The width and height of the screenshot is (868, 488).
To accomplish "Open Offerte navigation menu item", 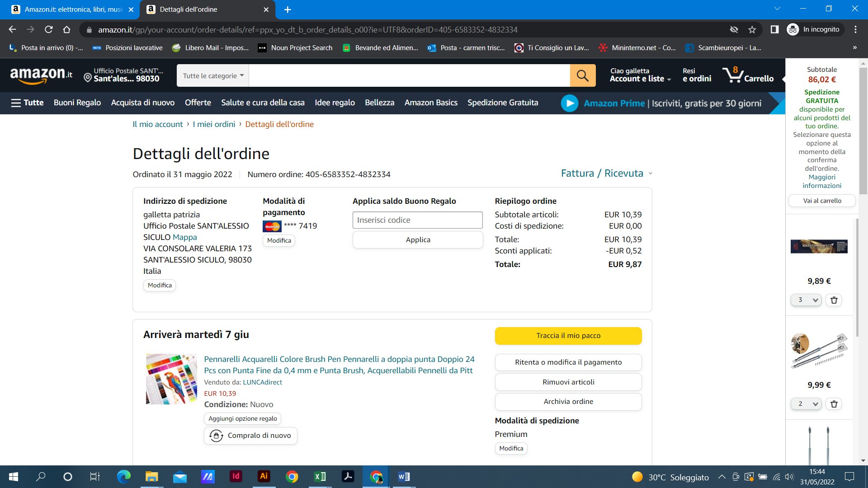I will click(x=198, y=103).
